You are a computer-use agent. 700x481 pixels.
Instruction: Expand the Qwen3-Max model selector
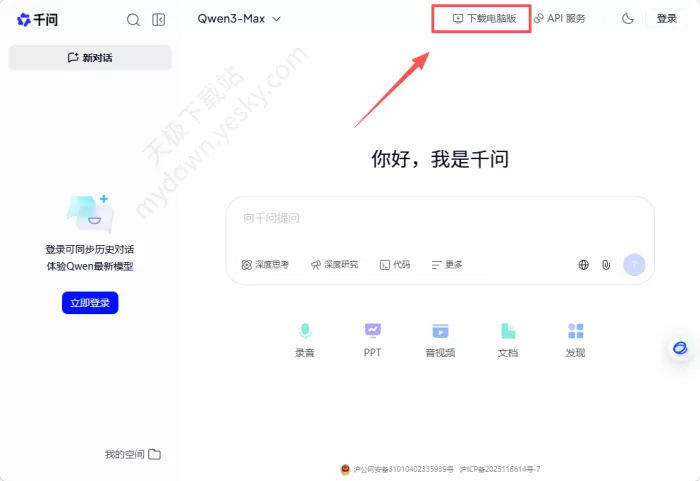(239, 19)
